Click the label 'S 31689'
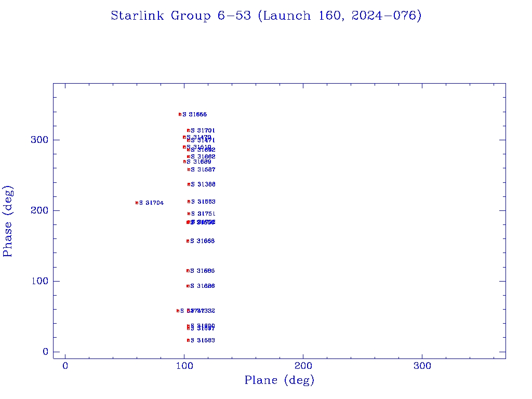 [x=199, y=162]
